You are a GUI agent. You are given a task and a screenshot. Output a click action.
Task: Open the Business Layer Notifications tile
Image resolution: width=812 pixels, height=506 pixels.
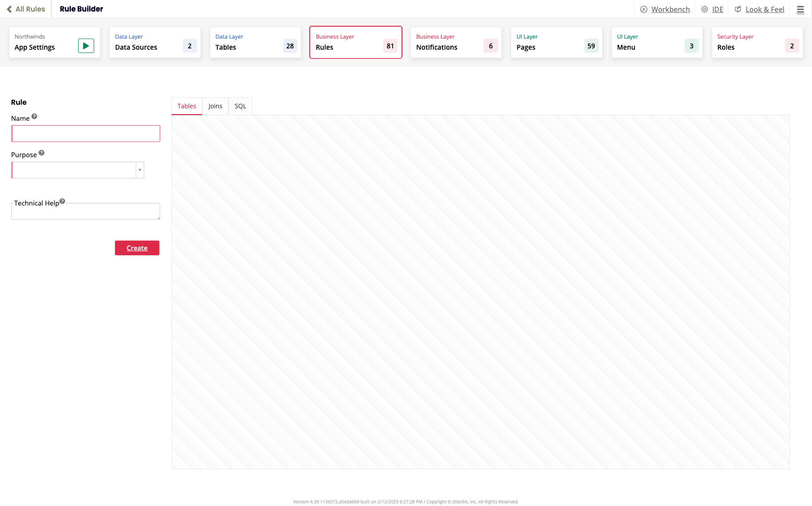click(456, 43)
